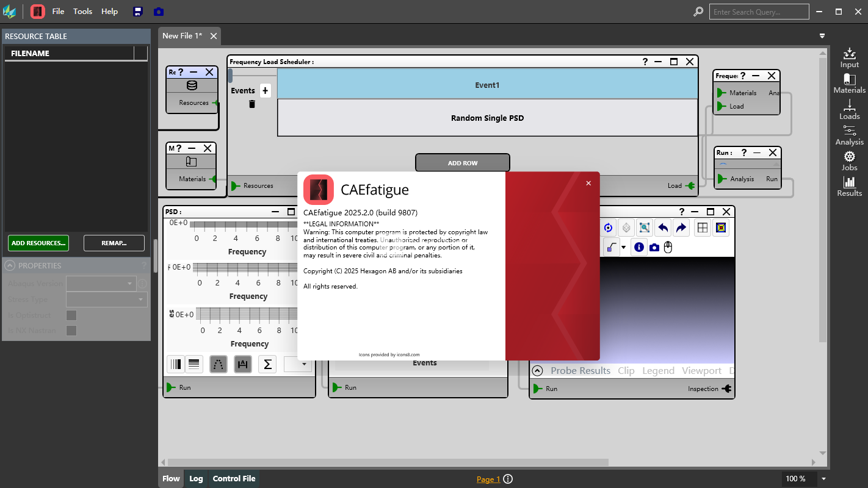Toggle the dotted curve button in PSD toolbar

point(219,365)
